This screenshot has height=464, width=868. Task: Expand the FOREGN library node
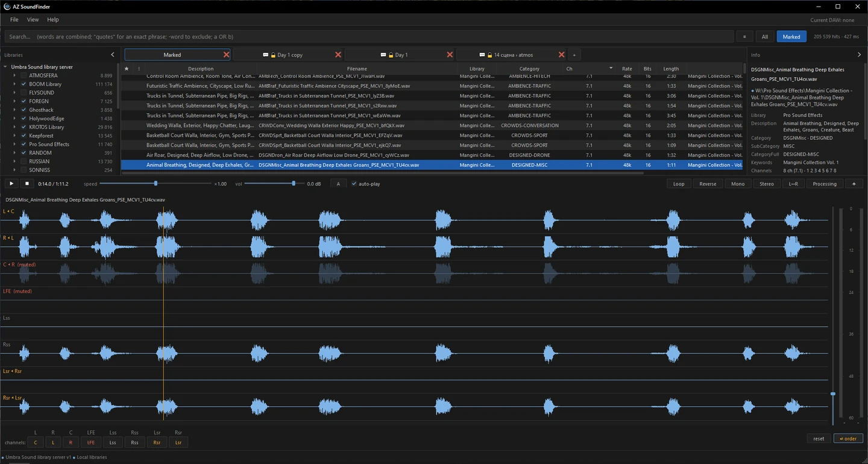click(14, 101)
